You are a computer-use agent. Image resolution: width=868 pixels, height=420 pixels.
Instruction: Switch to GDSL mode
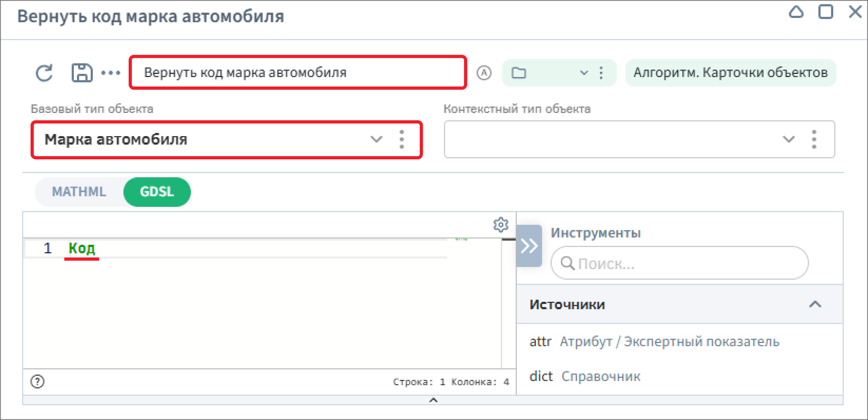(x=157, y=192)
